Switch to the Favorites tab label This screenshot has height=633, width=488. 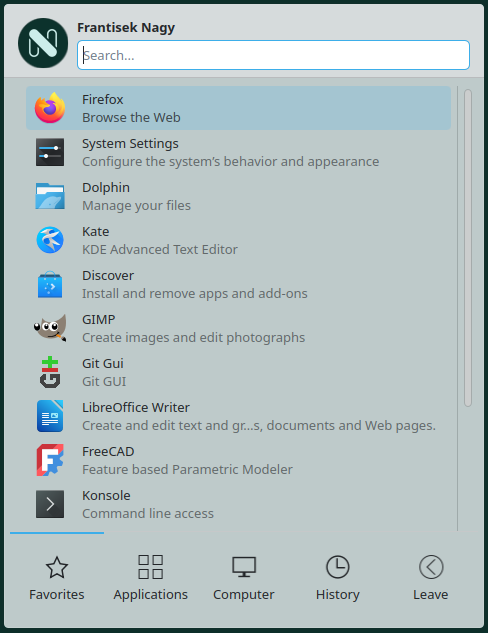pyautogui.click(x=57, y=594)
